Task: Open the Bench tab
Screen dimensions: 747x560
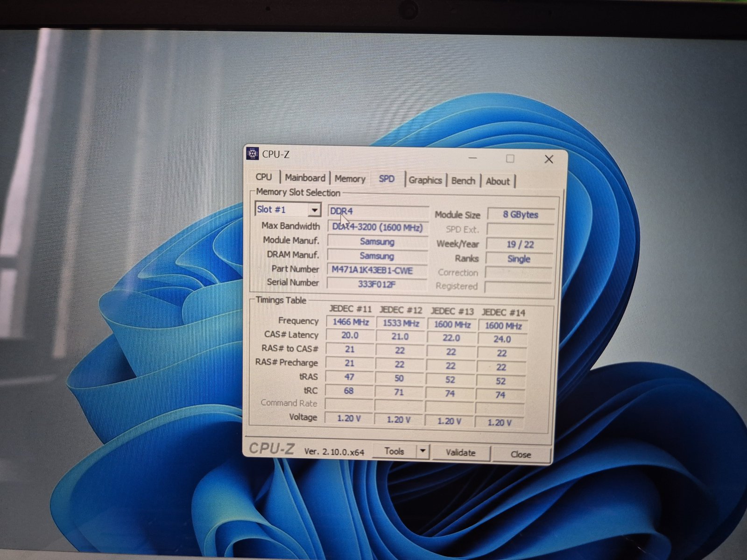Action: pos(463,181)
